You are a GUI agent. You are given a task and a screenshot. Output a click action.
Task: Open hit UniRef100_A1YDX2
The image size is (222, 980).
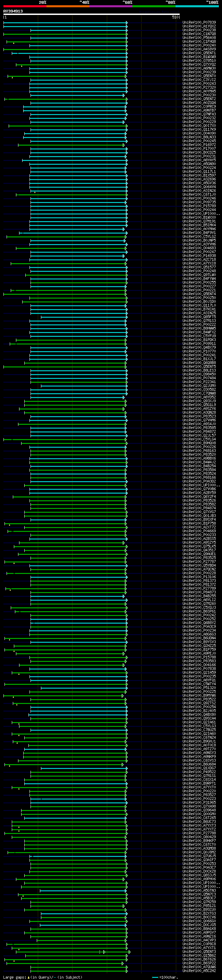[199, 26]
